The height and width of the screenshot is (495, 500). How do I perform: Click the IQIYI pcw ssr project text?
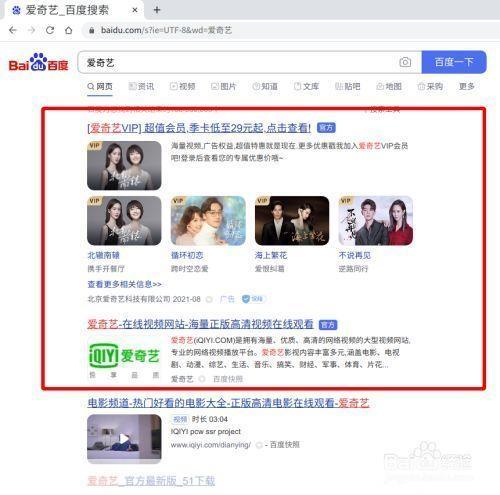tap(206, 432)
